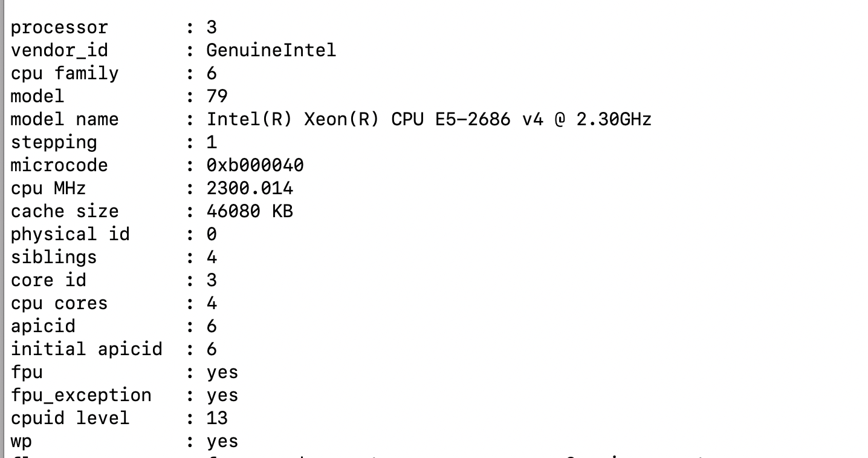Click the 'cpu cores' label
868x458 pixels.
59,303
